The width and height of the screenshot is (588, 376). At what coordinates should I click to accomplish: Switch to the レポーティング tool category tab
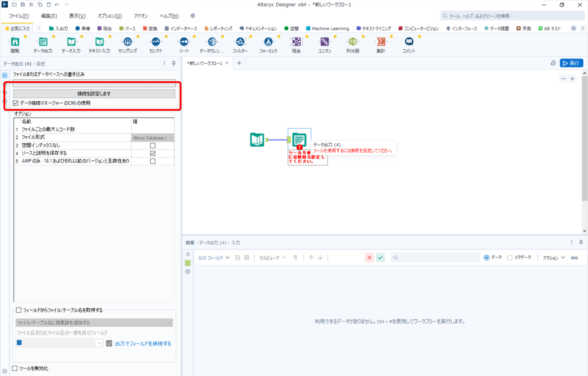[218, 28]
